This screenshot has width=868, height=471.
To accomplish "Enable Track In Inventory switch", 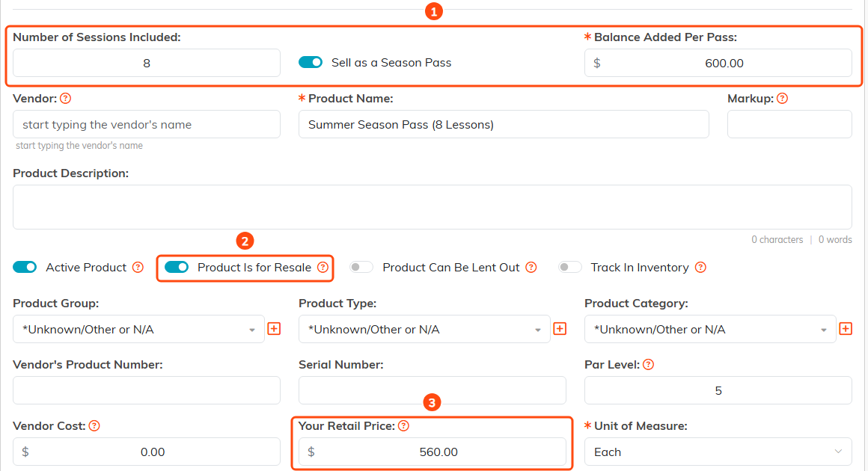I will point(569,268).
